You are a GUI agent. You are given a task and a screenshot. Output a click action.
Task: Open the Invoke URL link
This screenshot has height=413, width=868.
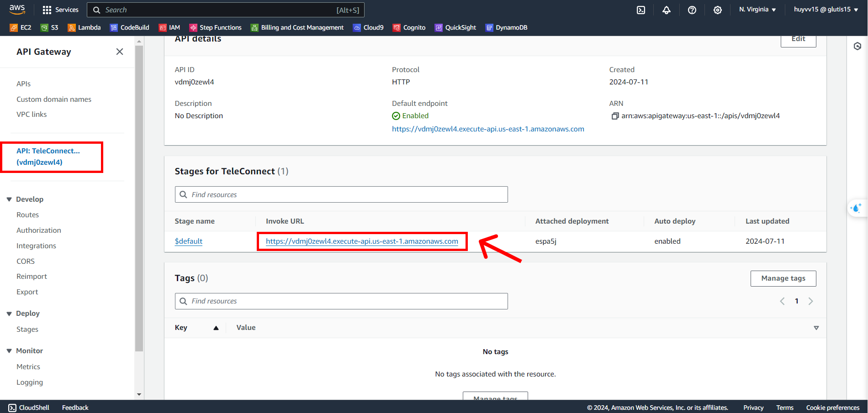(x=362, y=241)
